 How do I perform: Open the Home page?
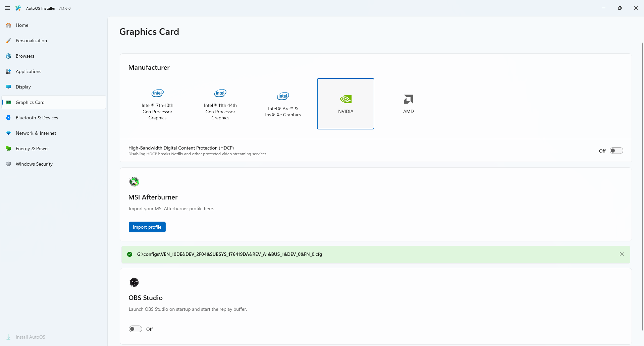pos(54,25)
